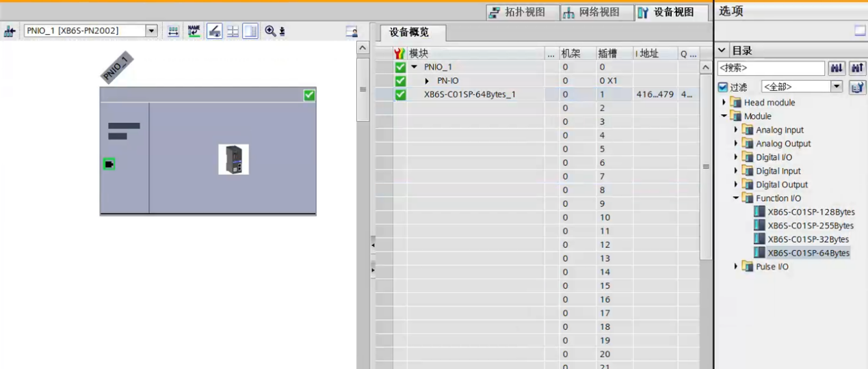Expand the PN-IO row in device overview
This screenshot has height=369, width=868.
point(428,81)
